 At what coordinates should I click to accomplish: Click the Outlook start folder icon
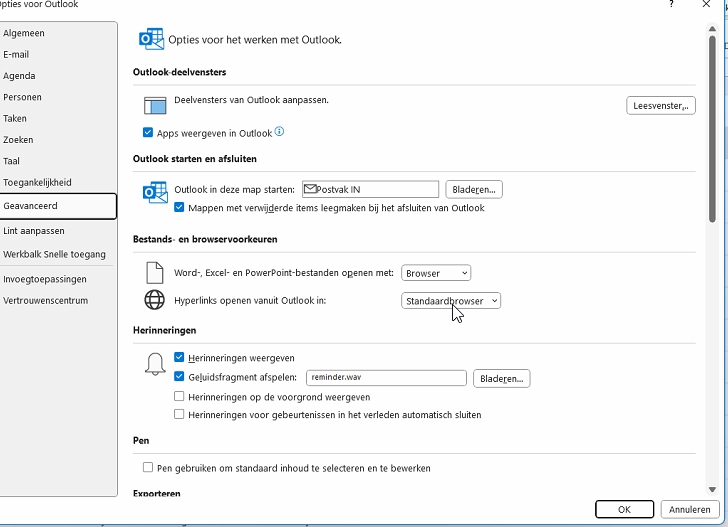[x=154, y=192]
